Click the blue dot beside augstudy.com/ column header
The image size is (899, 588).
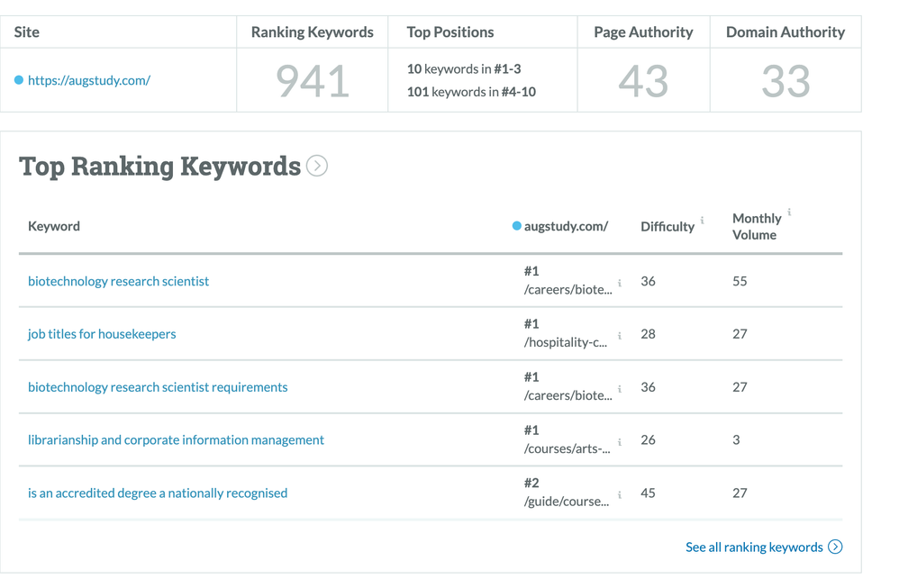point(517,226)
